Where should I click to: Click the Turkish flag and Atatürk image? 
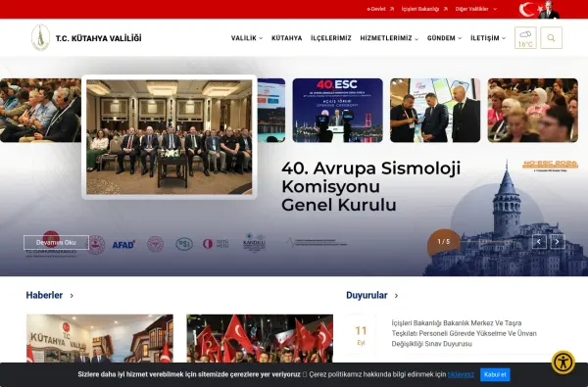point(539,10)
